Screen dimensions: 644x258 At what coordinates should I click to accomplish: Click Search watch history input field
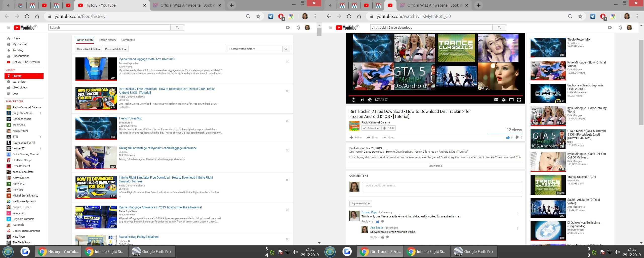pyautogui.click(x=255, y=49)
